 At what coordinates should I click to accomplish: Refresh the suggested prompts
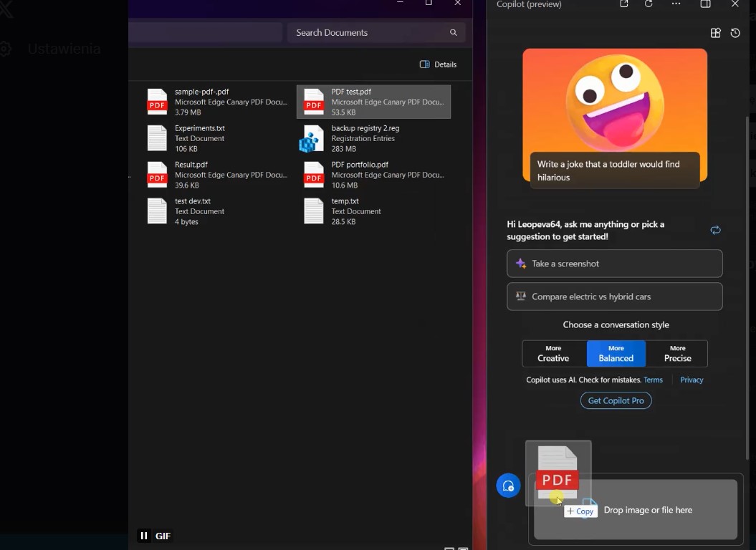715,230
